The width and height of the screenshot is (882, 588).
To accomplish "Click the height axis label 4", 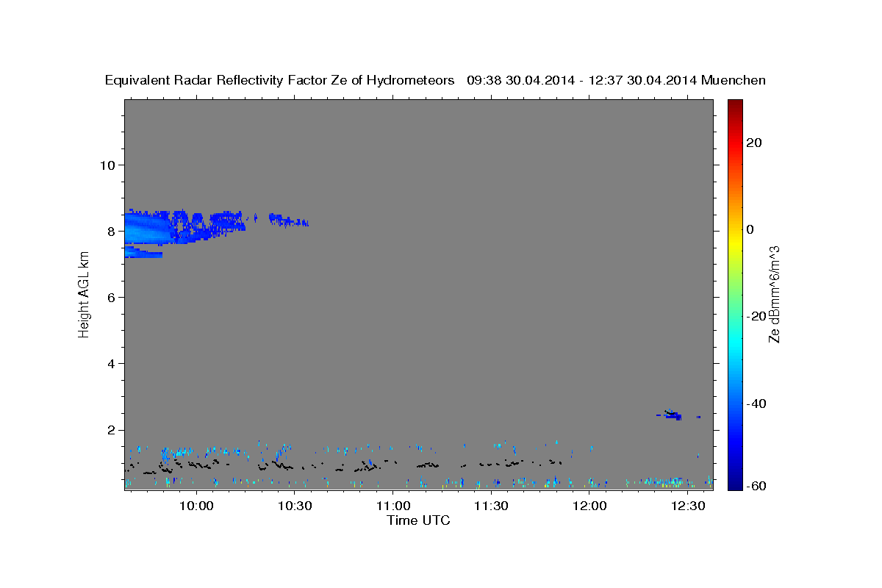I will pos(110,364).
